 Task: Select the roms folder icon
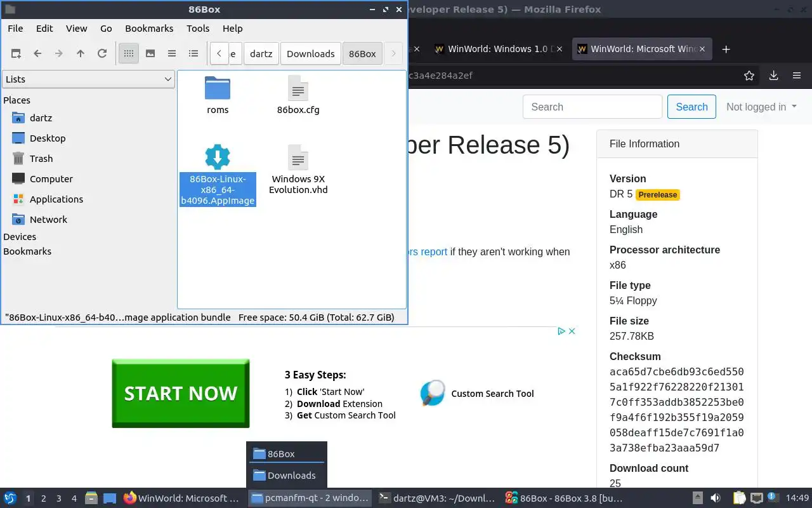[218, 88]
